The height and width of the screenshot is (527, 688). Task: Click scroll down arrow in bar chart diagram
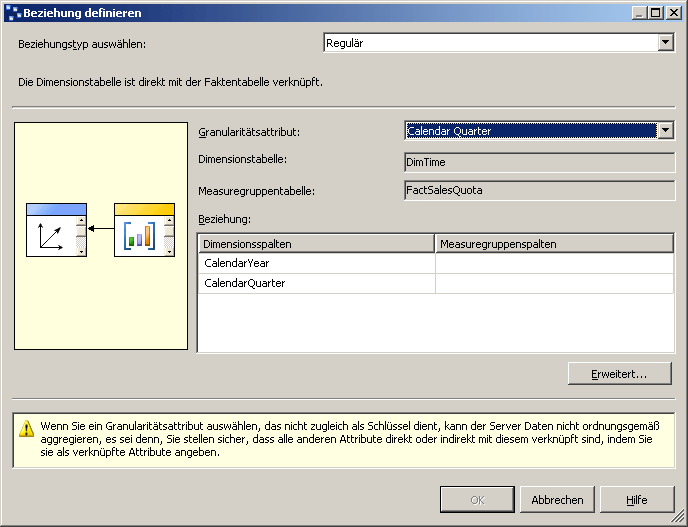(169, 251)
